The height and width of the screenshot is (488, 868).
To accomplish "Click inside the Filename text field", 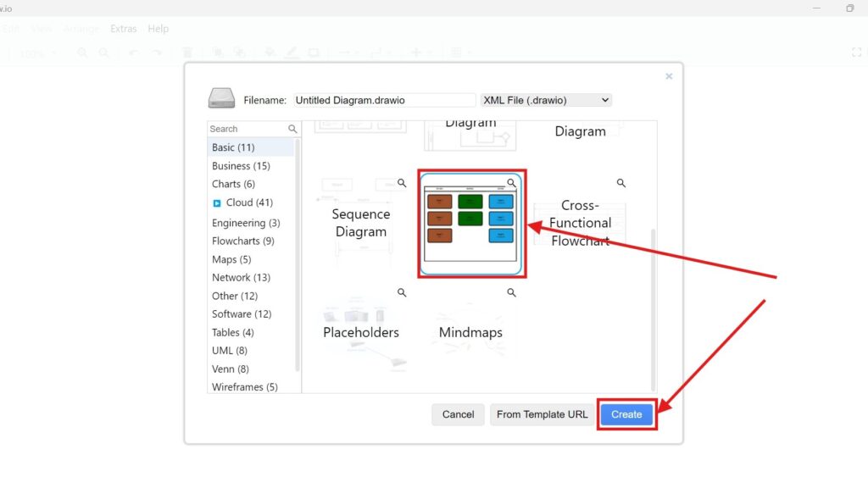I will 384,100.
